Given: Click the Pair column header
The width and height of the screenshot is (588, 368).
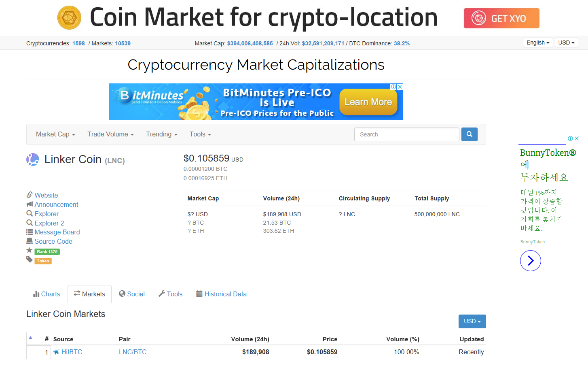Looking at the screenshot, I should pos(125,339).
